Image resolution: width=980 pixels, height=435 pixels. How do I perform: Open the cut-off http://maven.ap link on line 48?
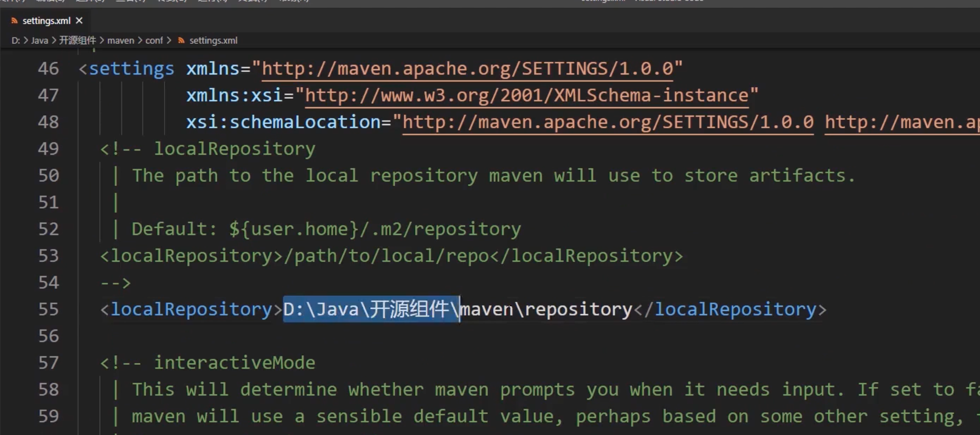902,122
